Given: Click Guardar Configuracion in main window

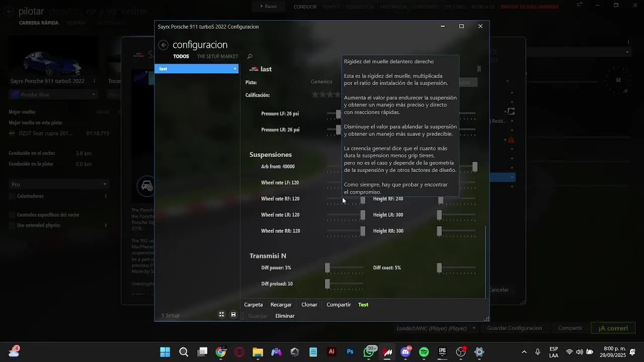Looking at the screenshot, I should (x=514, y=328).
